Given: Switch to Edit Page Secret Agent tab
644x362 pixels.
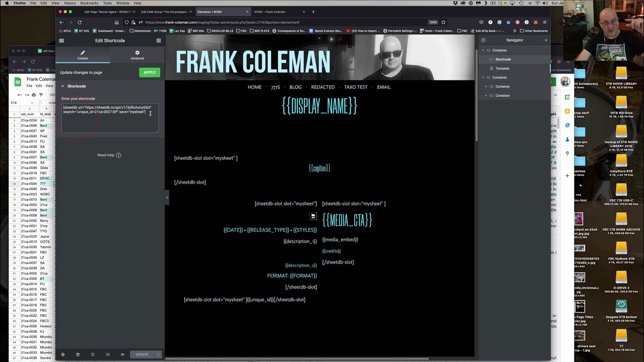Looking at the screenshot, I should (108, 12).
